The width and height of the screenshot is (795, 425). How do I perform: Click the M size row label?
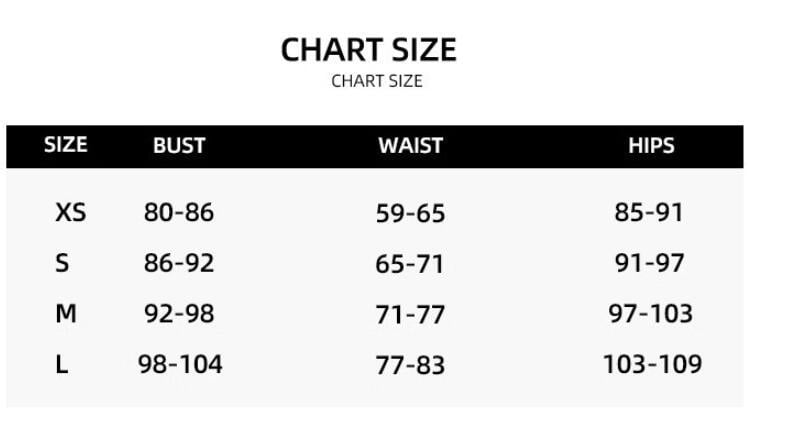coord(66,314)
